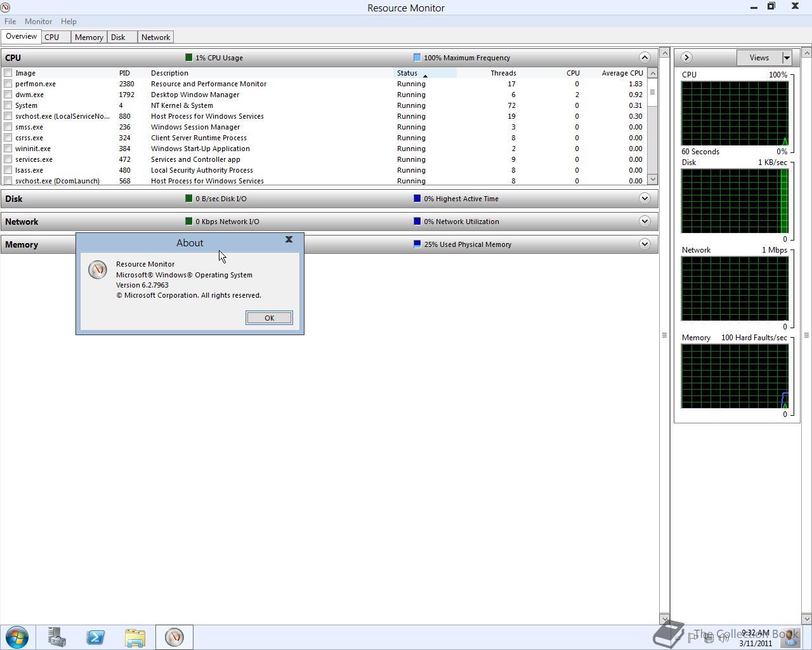Check the smss.exe process checkbox
Screen dimensions: 812x650
[8, 127]
